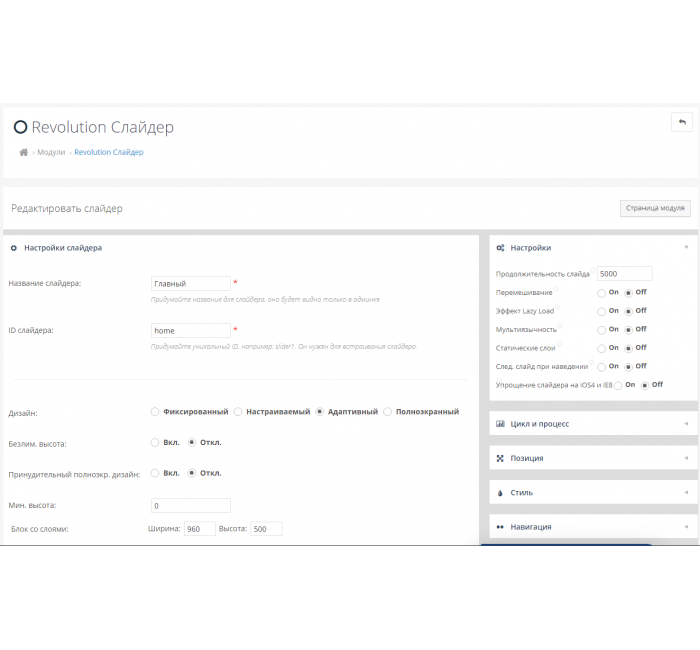Enable Упрощение слайдера на iOS4 и IE8 On

(x=618, y=386)
